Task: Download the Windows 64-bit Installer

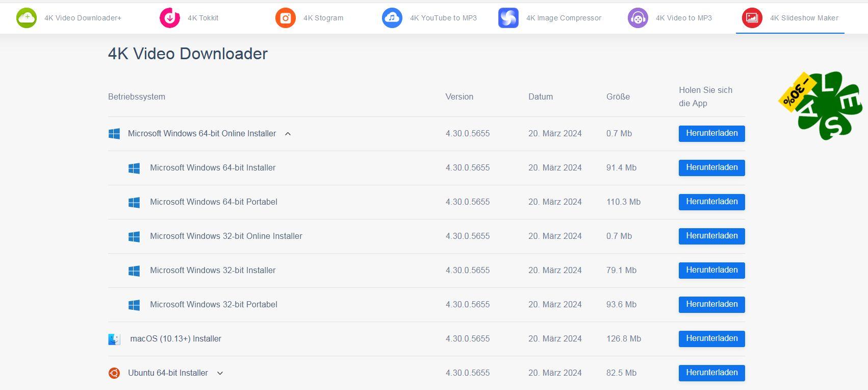Action: [x=711, y=168]
